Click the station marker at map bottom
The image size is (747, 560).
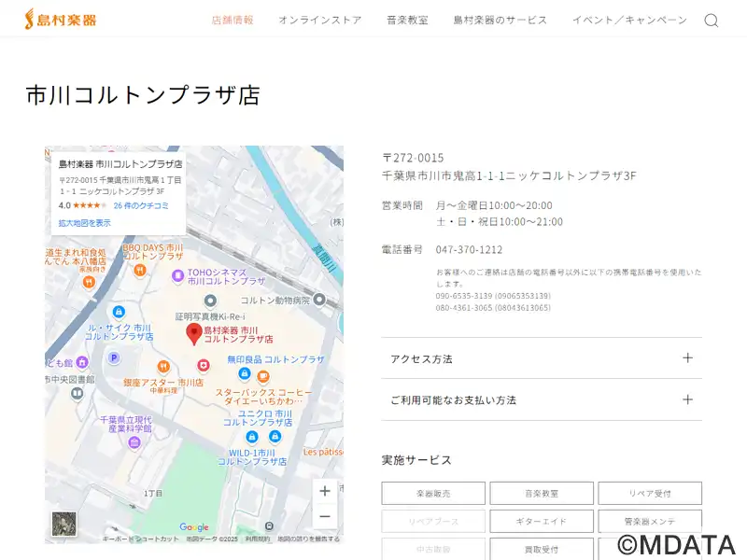[269, 525]
